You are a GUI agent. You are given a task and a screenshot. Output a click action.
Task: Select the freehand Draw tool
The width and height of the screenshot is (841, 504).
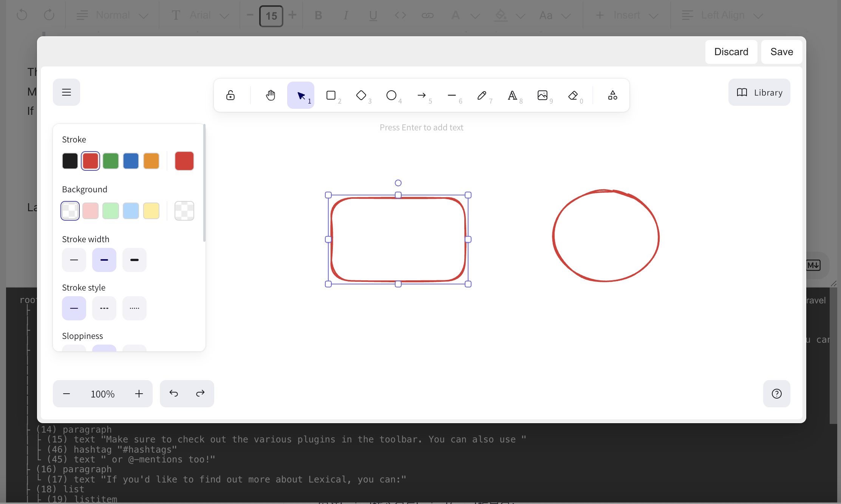(x=482, y=95)
